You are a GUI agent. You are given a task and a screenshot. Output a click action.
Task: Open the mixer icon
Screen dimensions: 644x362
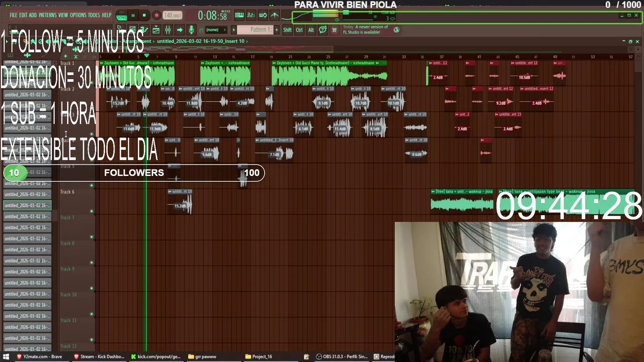pos(168,30)
